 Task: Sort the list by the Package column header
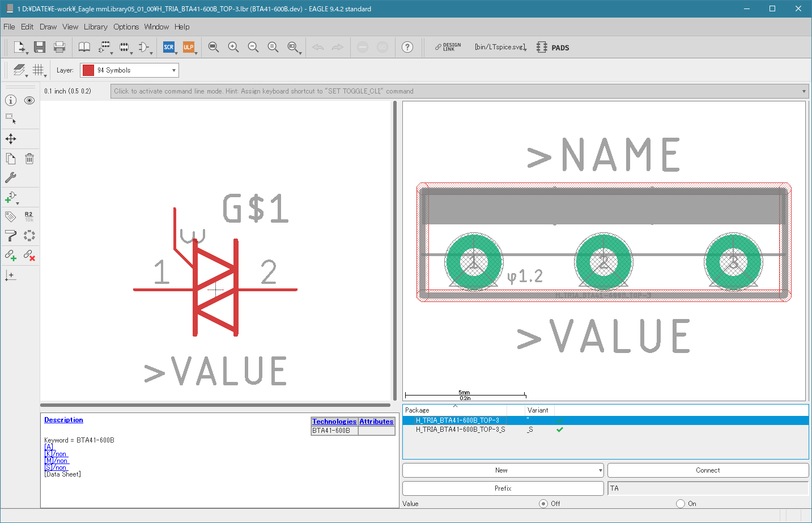(x=455, y=410)
